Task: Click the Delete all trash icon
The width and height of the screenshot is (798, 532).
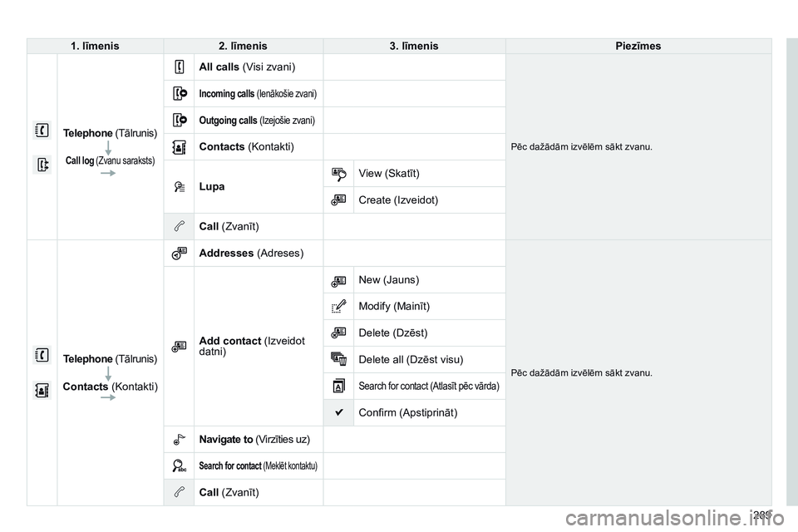Action: (x=339, y=359)
